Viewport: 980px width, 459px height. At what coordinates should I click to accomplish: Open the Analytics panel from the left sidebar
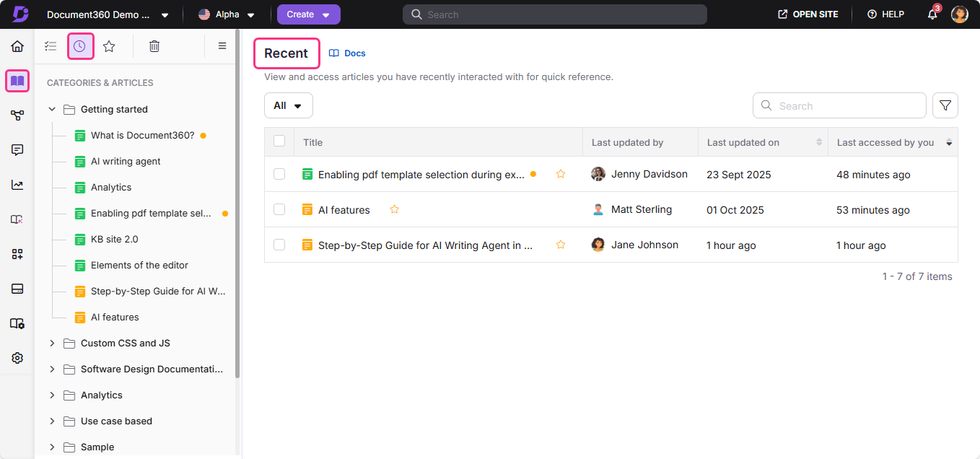pyautogui.click(x=17, y=184)
